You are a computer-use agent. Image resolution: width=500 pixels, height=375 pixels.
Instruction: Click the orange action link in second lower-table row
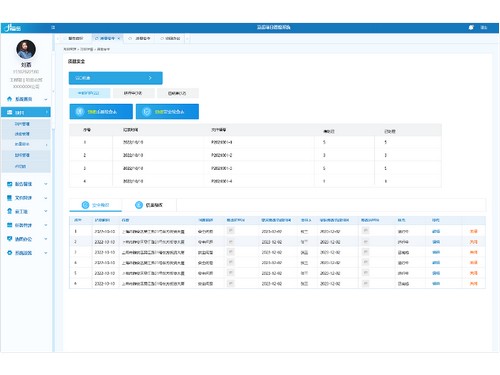[x=474, y=242]
